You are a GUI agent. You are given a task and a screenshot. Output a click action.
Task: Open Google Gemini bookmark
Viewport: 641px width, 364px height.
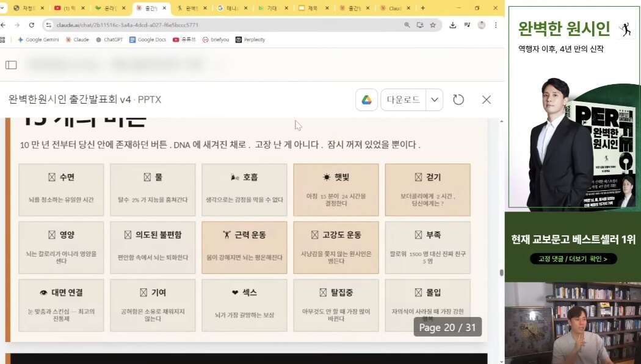[38, 40]
